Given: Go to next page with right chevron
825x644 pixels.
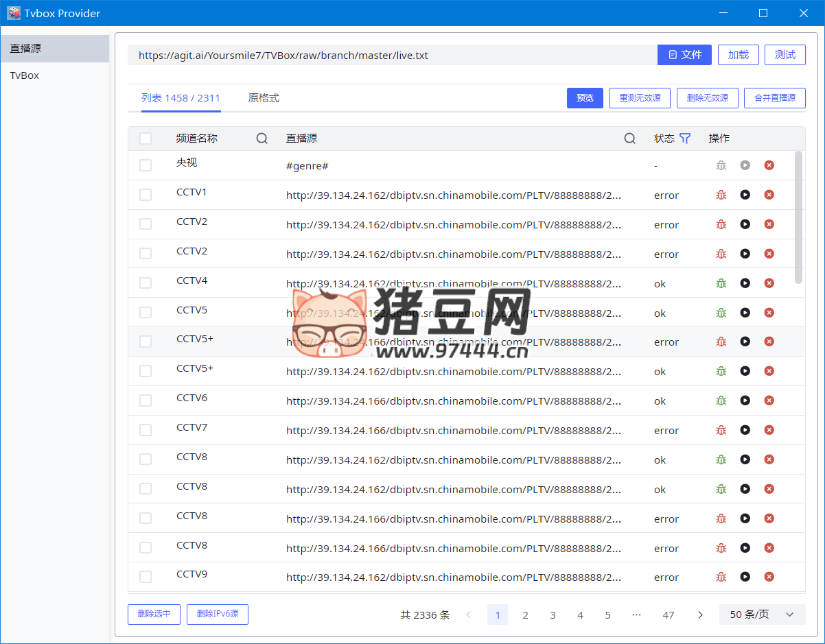Looking at the screenshot, I should pos(700,615).
